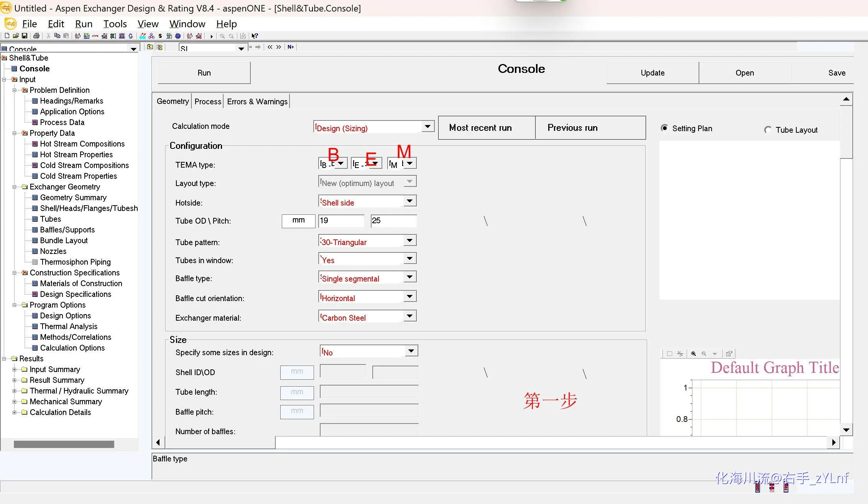Click the Save floppy disk icon
The width and height of the screenshot is (868, 504).
[x=25, y=36]
